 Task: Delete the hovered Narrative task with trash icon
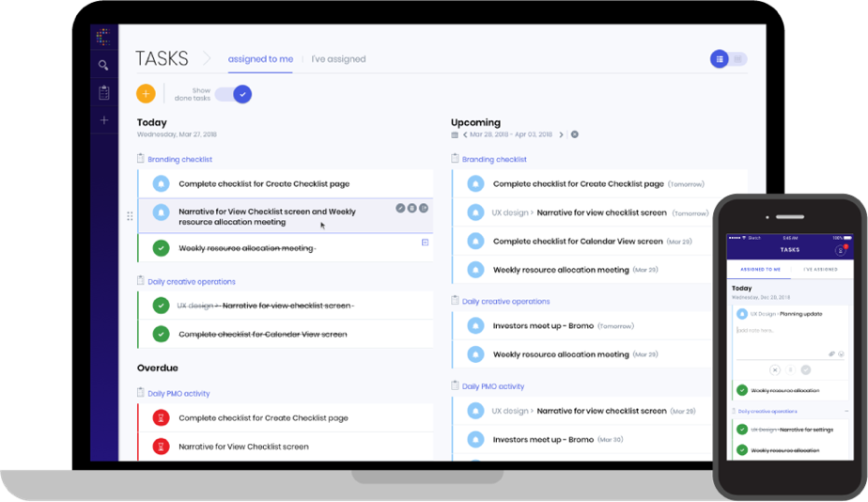click(x=411, y=209)
